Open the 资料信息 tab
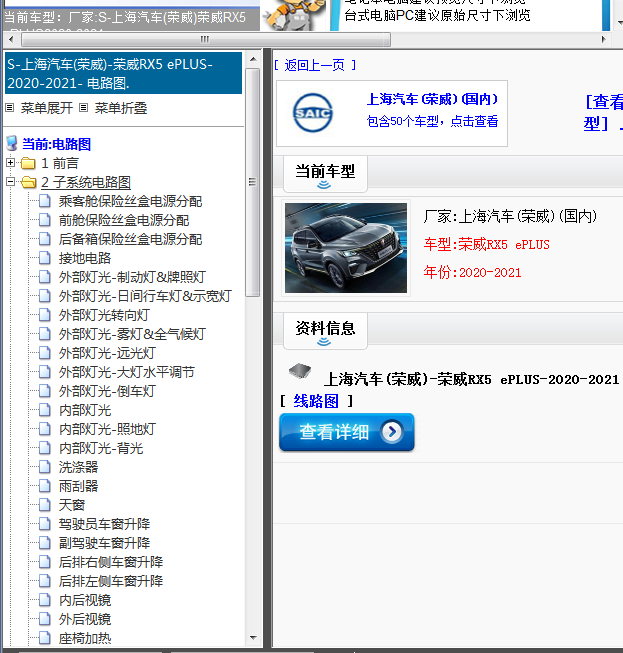Image resolution: width=623 pixels, height=653 pixels. click(325, 330)
